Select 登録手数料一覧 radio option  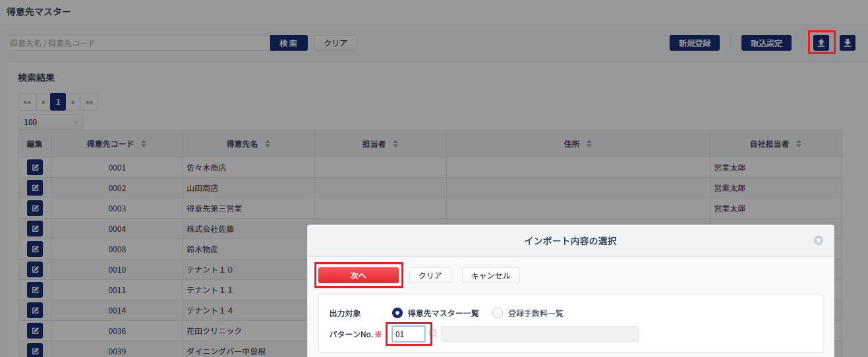tap(498, 313)
